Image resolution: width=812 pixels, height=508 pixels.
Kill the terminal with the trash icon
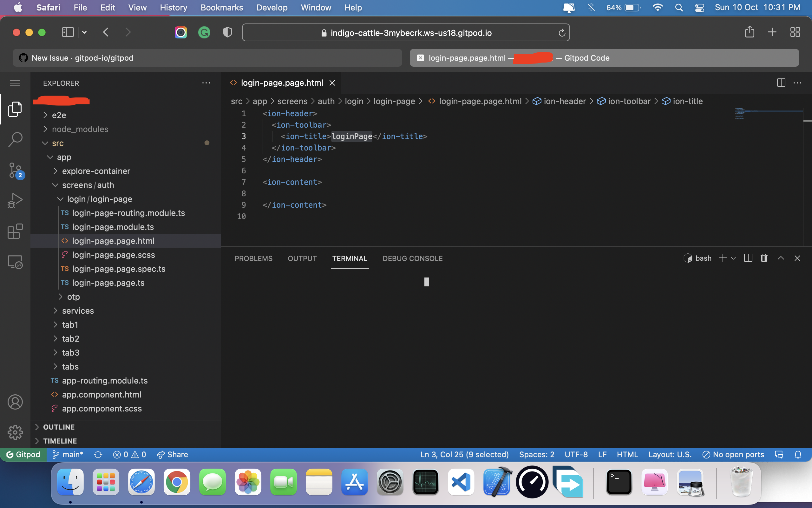coord(764,258)
